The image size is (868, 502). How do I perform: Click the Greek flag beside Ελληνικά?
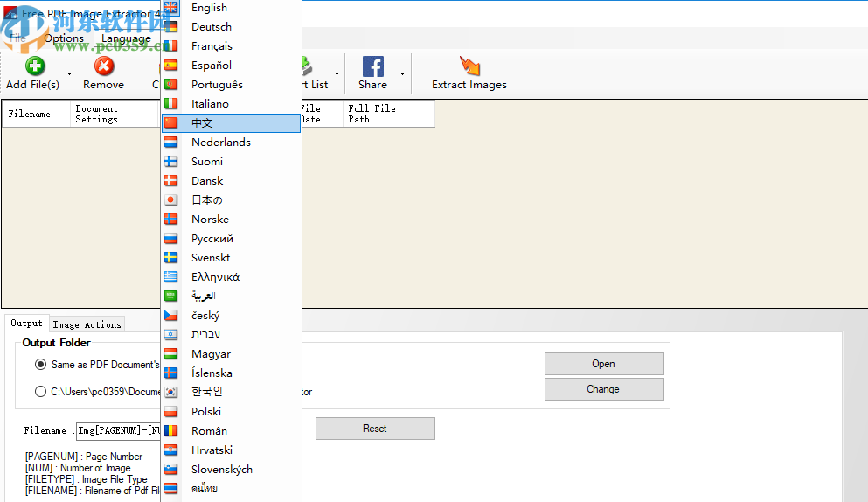pos(171,276)
